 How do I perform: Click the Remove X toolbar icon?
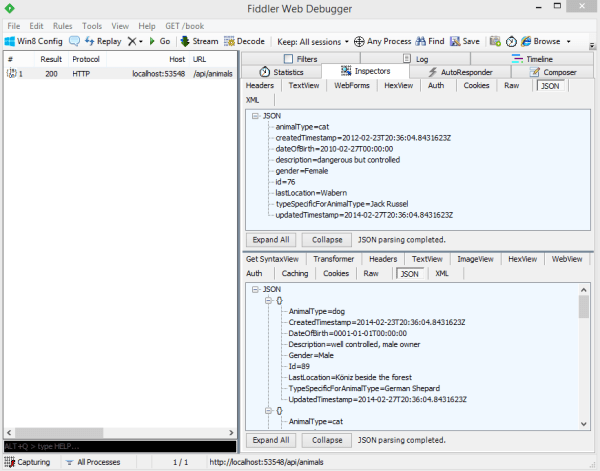(x=132, y=41)
